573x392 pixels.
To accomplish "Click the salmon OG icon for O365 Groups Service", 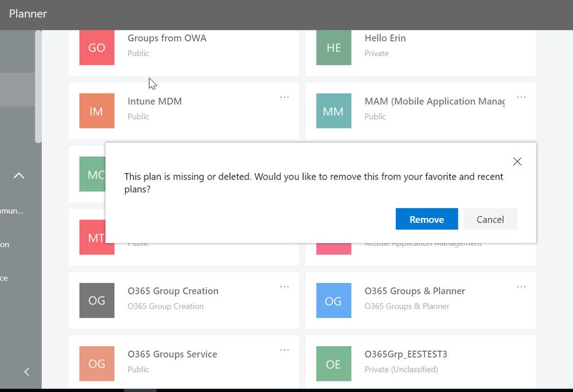I will [x=97, y=363].
